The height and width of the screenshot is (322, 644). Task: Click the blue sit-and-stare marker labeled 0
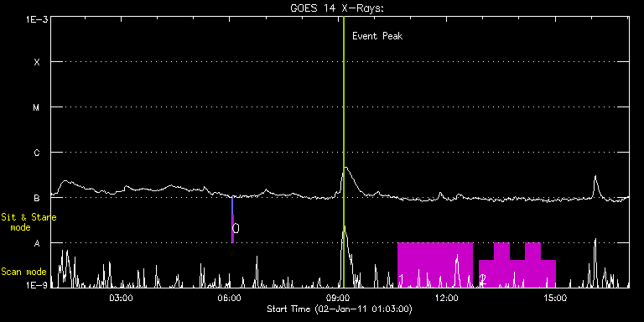coord(232,221)
